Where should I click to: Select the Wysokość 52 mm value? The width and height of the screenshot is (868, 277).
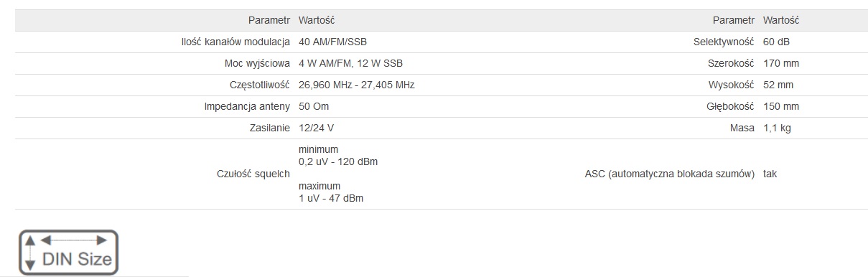(778, 85)
